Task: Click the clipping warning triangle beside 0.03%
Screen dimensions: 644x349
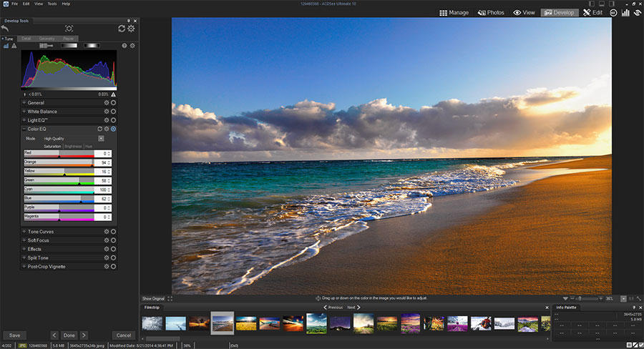Action: click(113, 94)
